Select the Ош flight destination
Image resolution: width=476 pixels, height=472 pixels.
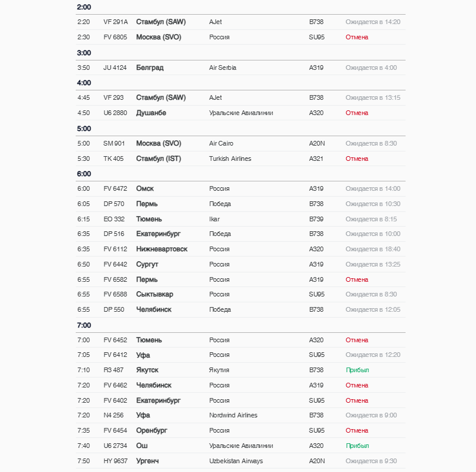(x=141, y=446)
